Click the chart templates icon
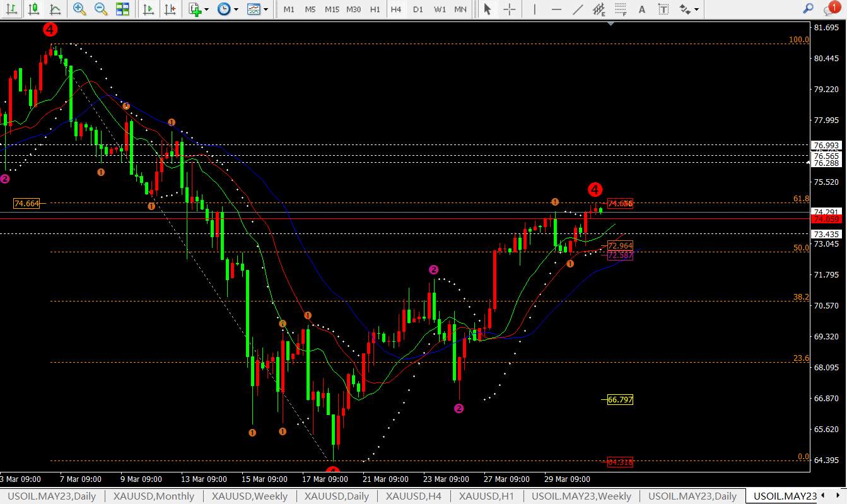 coord(254,9)
